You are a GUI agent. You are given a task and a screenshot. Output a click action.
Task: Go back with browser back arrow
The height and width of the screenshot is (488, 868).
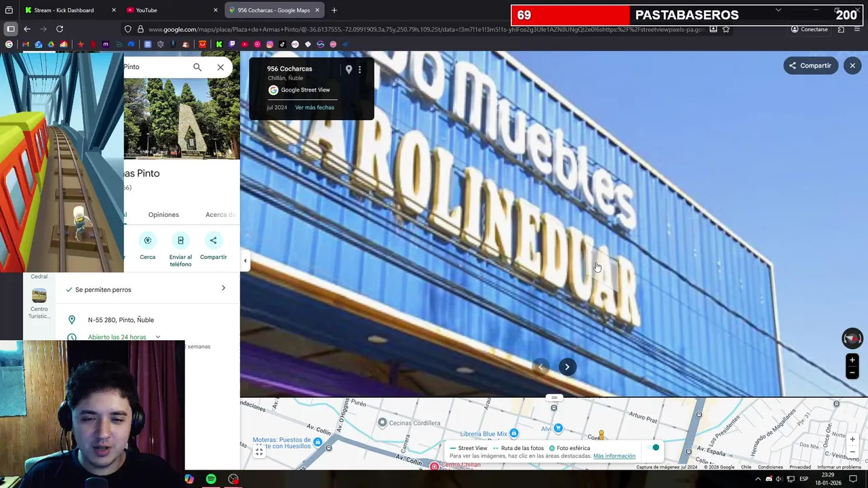point(27,29)
